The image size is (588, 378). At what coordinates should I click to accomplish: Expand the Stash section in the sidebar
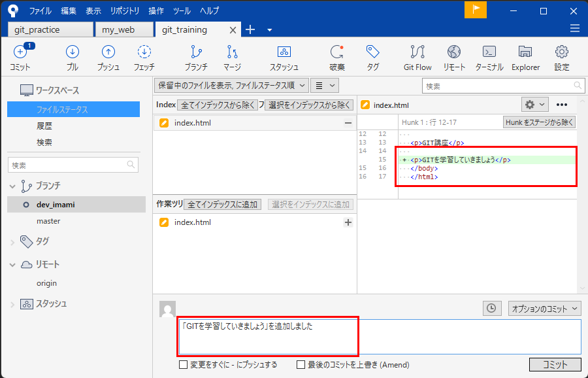point(12,304)
